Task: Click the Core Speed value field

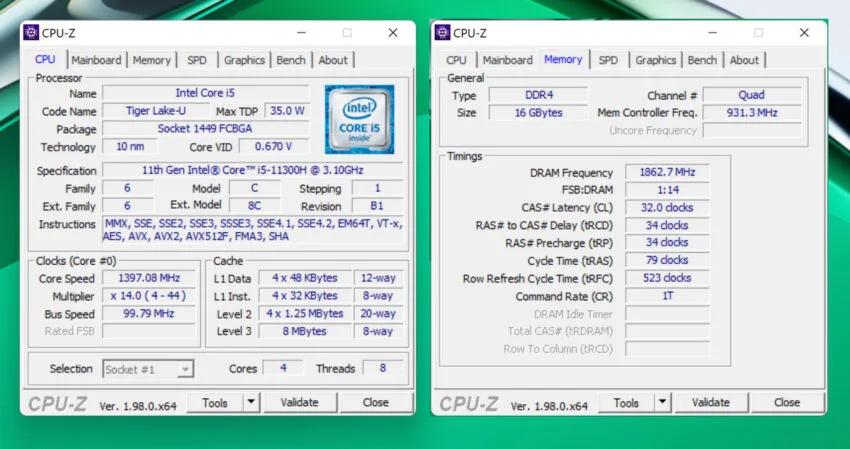Action: point(148,278)
